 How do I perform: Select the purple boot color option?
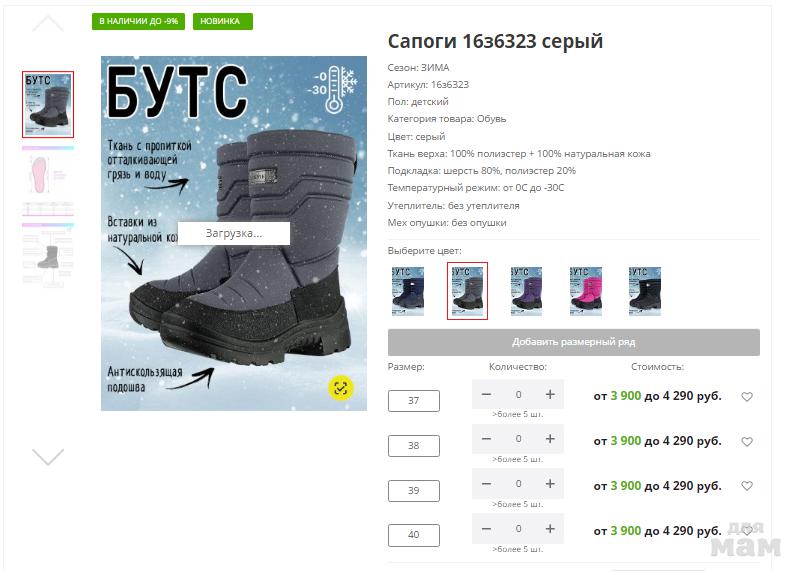click(526, 291)
